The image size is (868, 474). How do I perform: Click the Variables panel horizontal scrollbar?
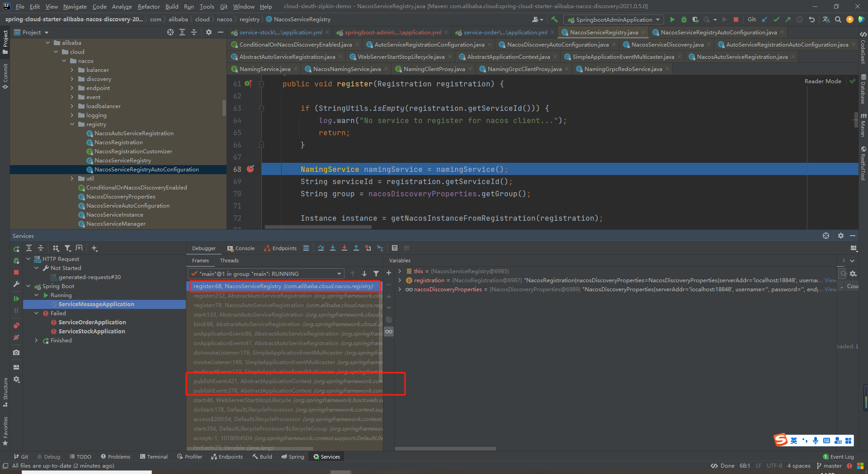(x=445, y=448)
